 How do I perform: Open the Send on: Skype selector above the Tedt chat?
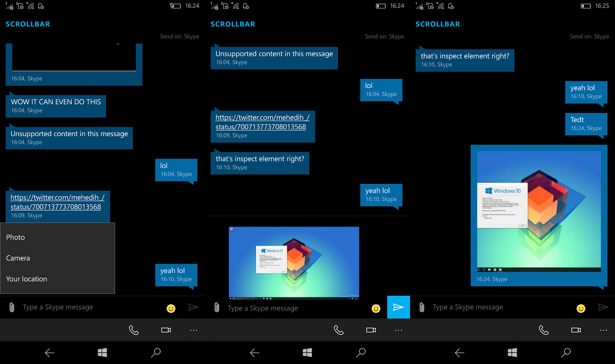(x=589, y=37)
